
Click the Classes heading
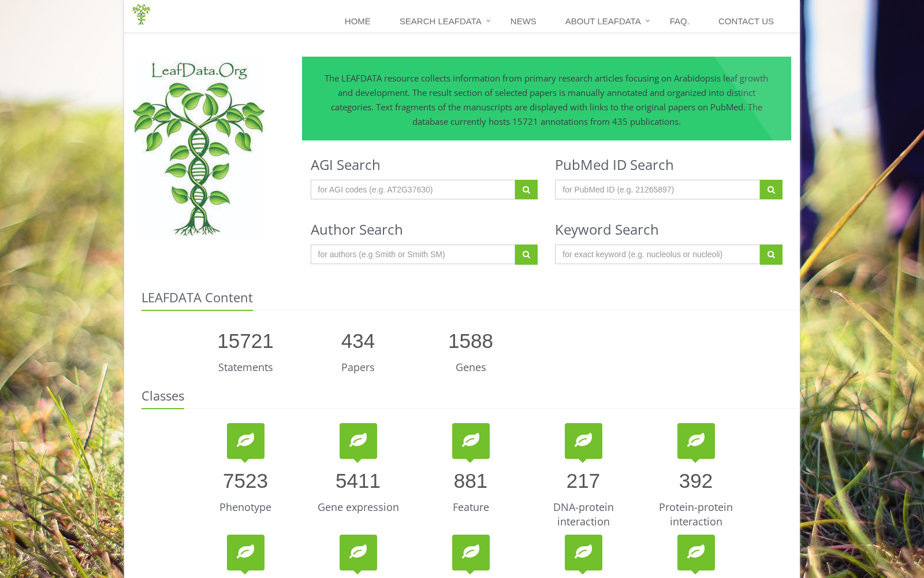pos(163,396)
